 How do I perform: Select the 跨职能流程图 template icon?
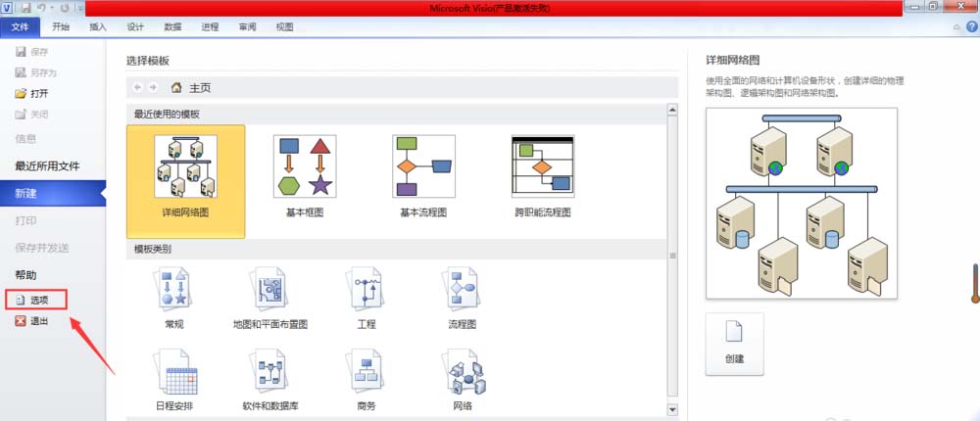pyautogui.click(x=543, y=166)
